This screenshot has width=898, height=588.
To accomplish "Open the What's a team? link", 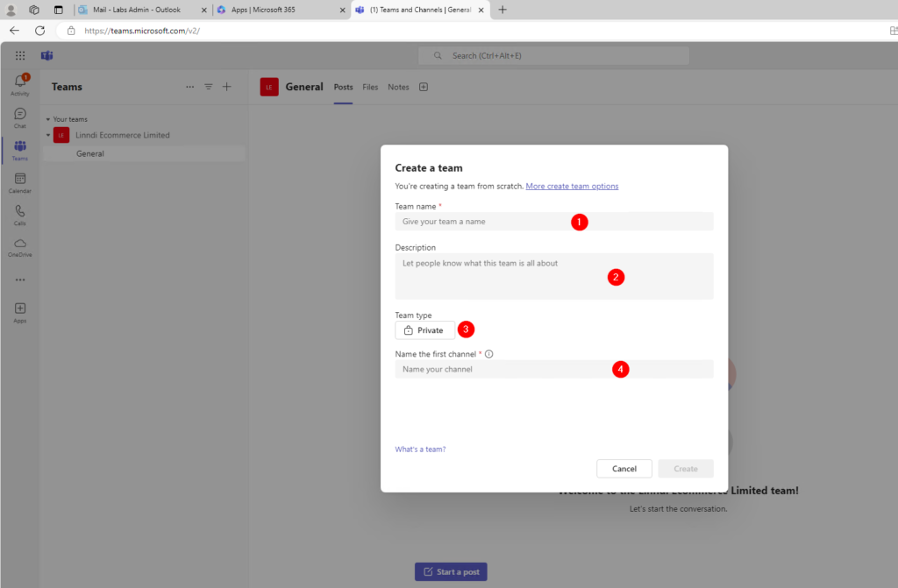I will [x=420, y=450].
